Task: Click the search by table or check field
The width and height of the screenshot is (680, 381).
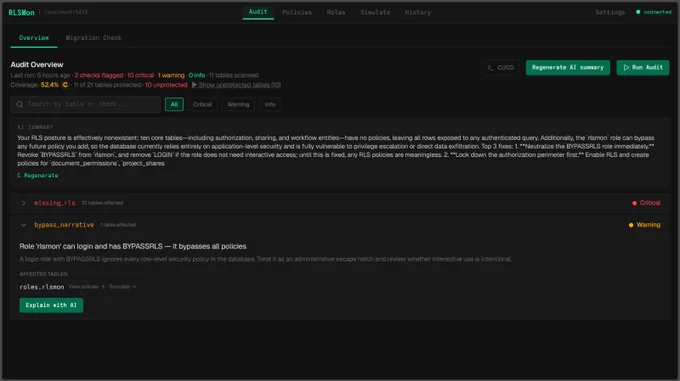Action: tap(85, 104)
